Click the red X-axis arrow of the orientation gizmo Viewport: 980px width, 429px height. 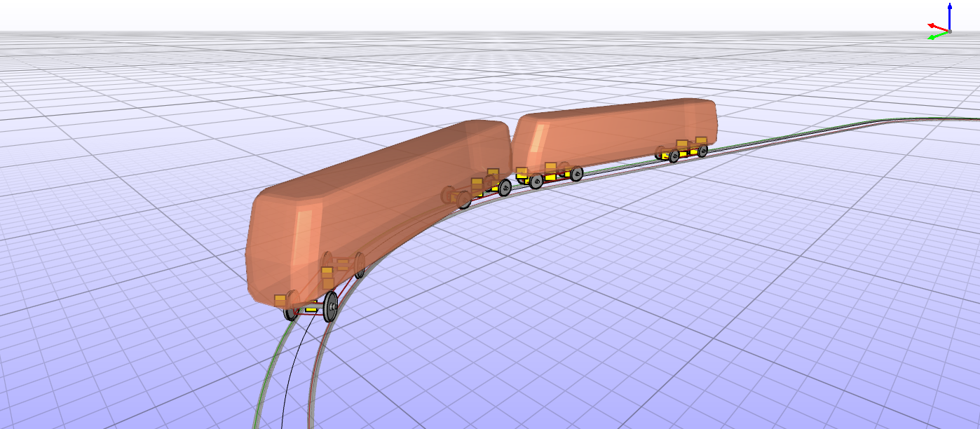click(x=930, y=25)
